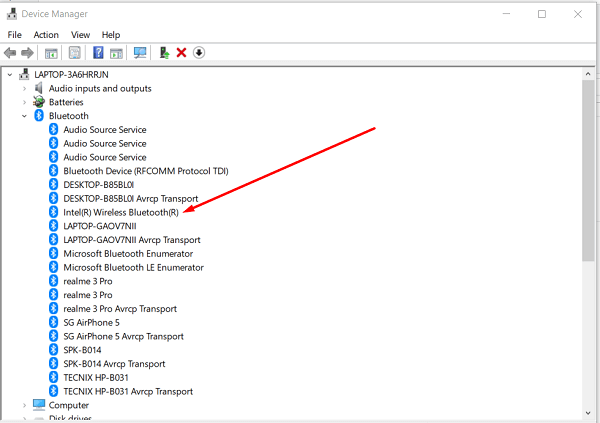
Task: Click the computer icon beside LAPTOP-3A6HRRJN
Action: [24, 74]
